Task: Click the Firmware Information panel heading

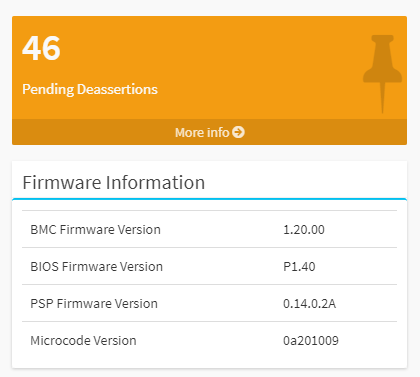Action: coord(114,183)
